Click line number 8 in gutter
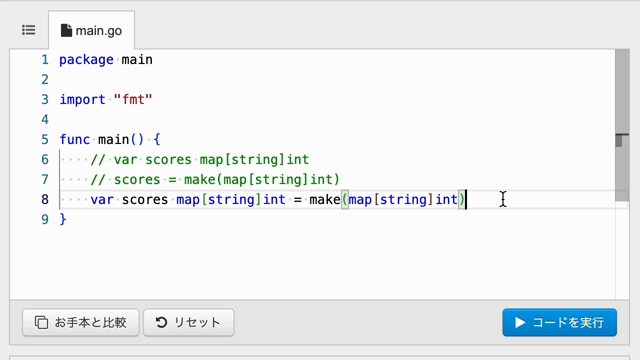The image size is (640, 360). coord(45,200)
